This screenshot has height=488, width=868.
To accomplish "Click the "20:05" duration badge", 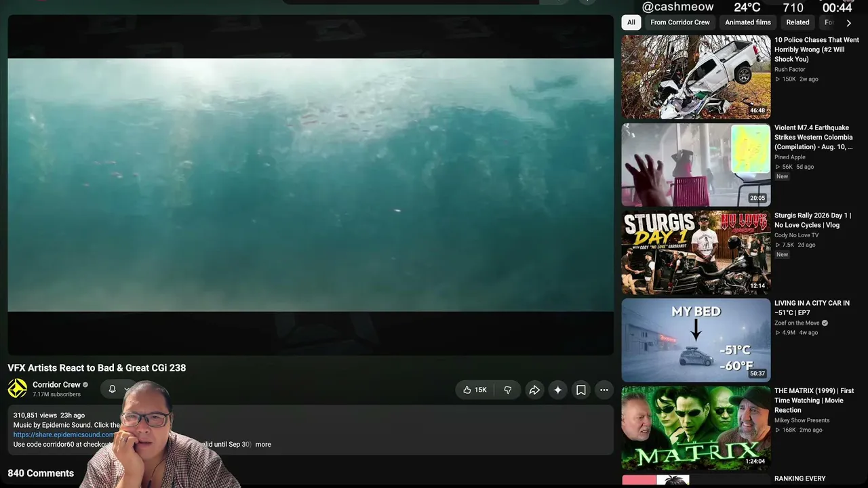I will pyautogui.click(x=757, y=199).
